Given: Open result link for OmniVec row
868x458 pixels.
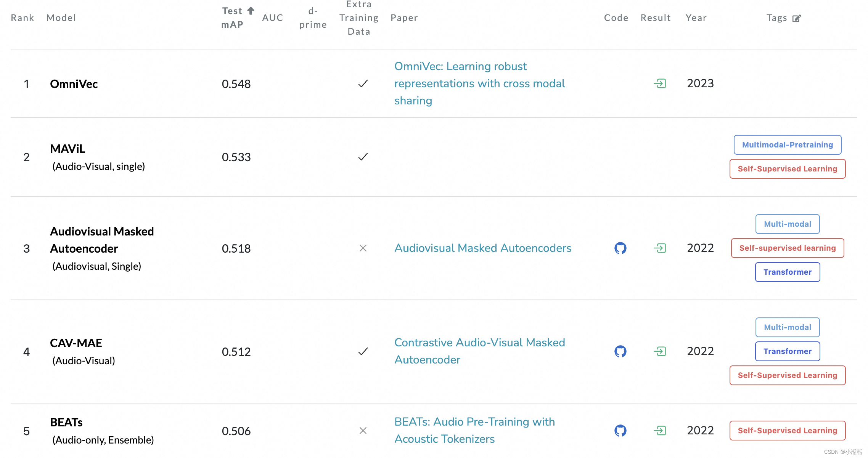Looking at the screenshot, I should (660, 83).
